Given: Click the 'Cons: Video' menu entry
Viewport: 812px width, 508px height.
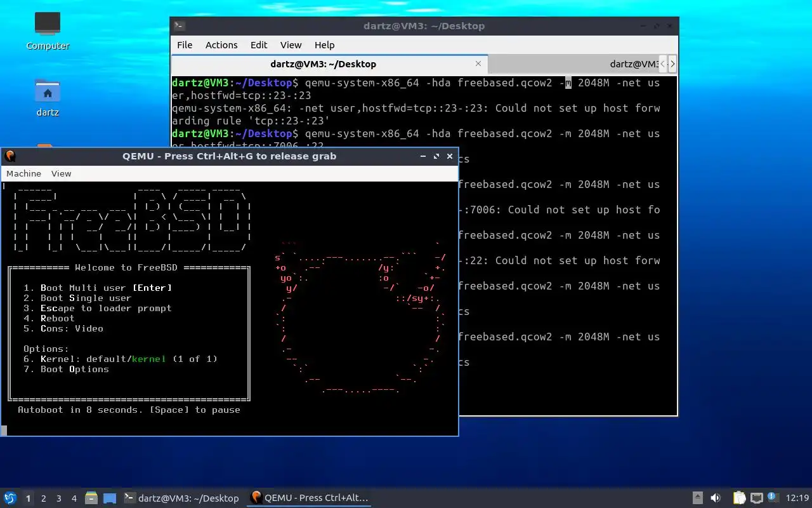Looking at the screenshot, I should coord(63,328).
